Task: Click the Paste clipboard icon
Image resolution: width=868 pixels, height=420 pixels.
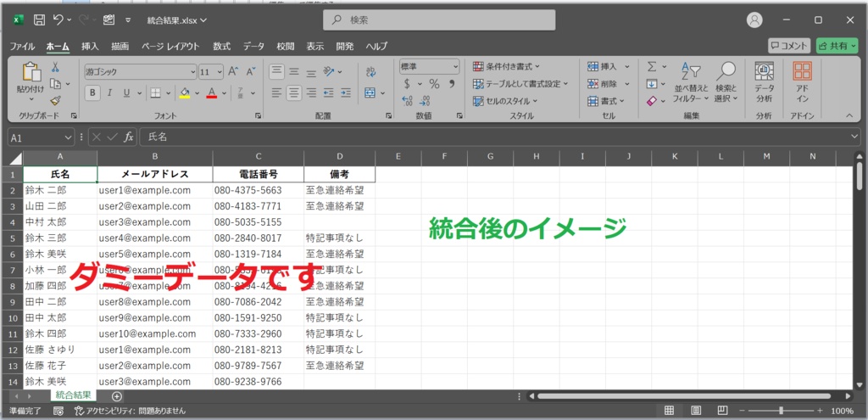Action: [31, 73]
